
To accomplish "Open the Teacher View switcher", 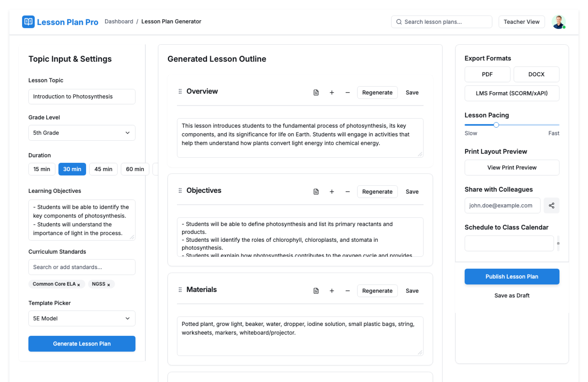I will [521, 22].
